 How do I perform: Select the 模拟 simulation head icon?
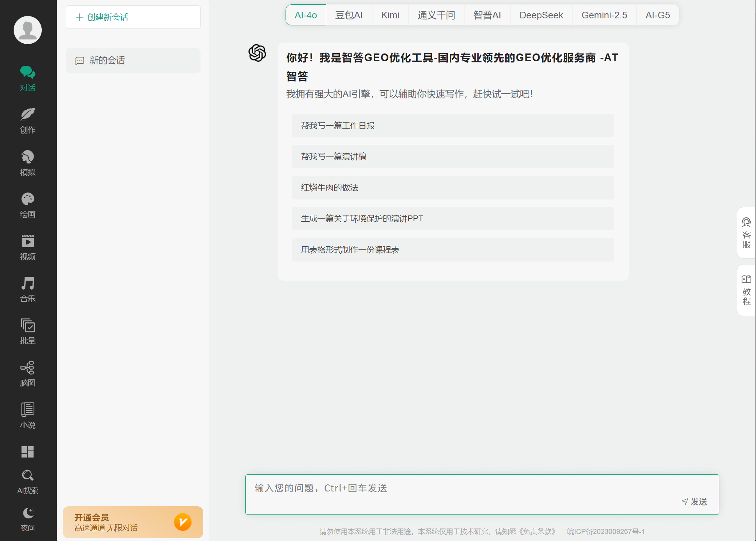click(28, 157)
